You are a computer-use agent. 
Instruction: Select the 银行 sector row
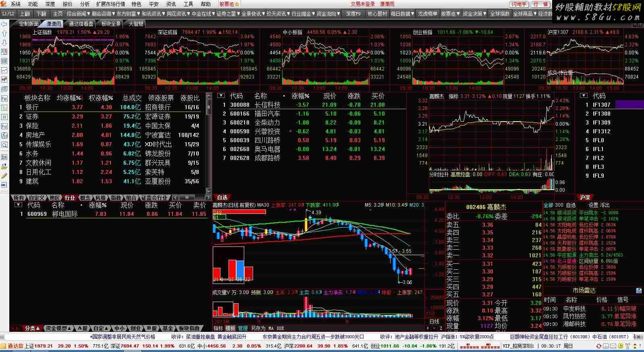108,107
